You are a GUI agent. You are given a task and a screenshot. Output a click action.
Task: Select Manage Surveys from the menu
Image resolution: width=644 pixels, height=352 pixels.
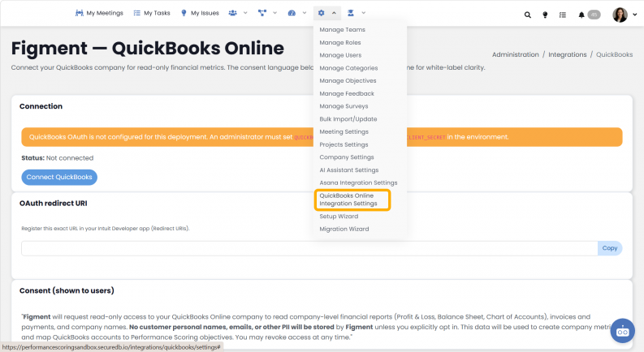[344, 106]
